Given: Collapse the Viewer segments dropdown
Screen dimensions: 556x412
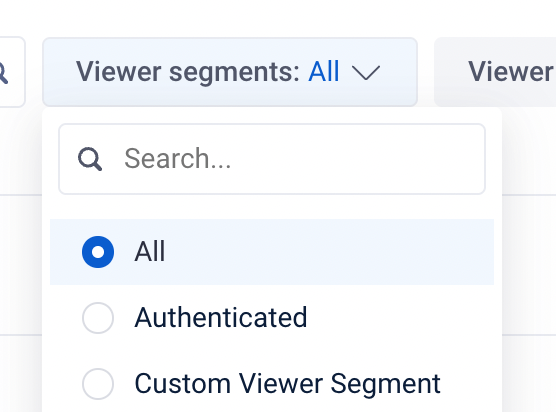Looking at the screenshot, I should (x=230, y=72).
